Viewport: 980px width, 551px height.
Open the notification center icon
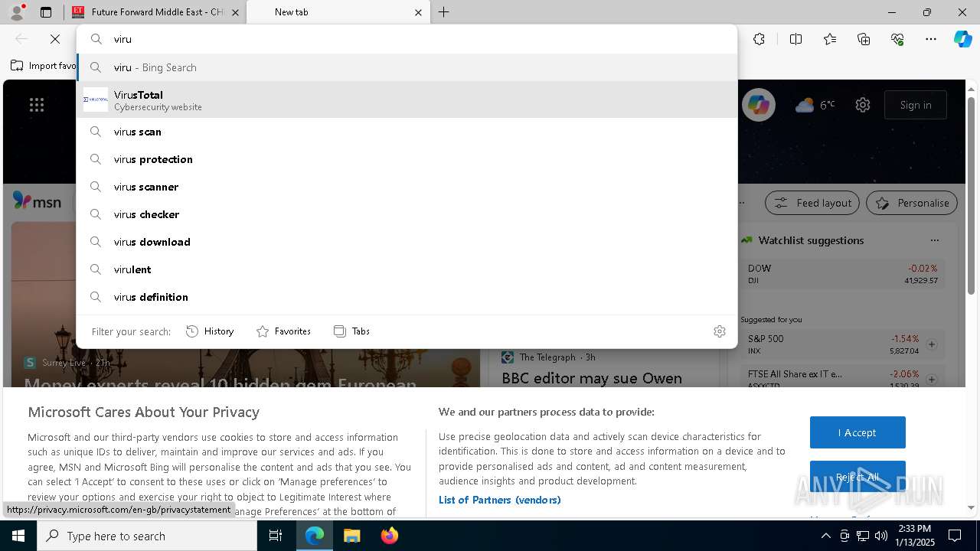955,536
